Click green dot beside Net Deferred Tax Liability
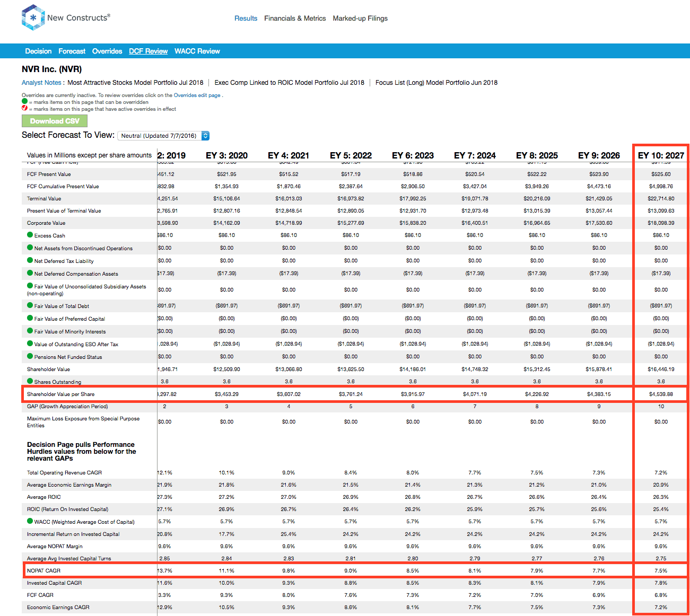This screenshot has width=690, height=616. (x=30, y=260)
